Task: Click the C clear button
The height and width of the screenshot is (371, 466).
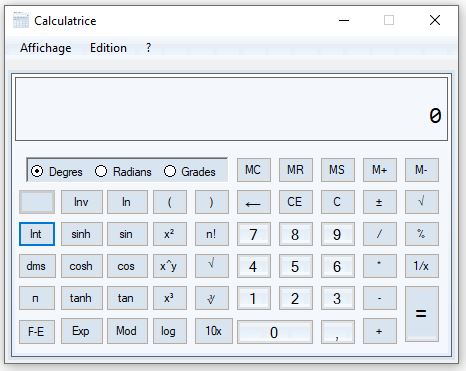Action: (x=338, y=202)
